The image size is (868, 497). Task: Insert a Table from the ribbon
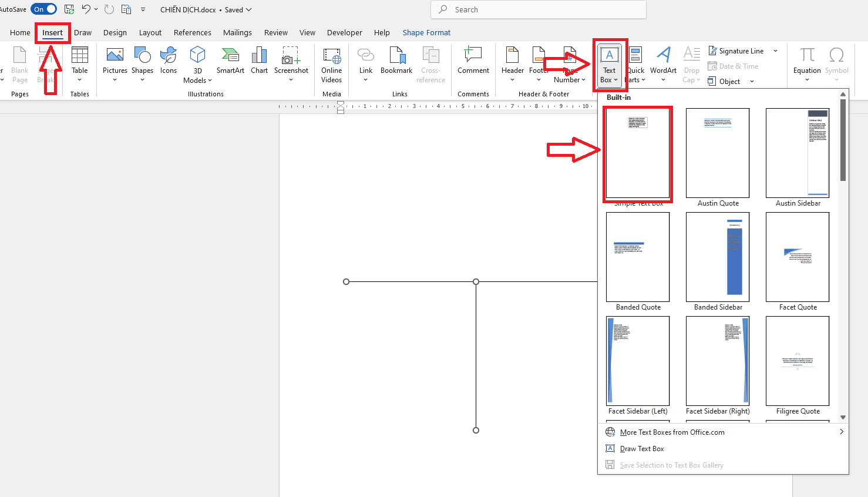(x=79, y=62)
